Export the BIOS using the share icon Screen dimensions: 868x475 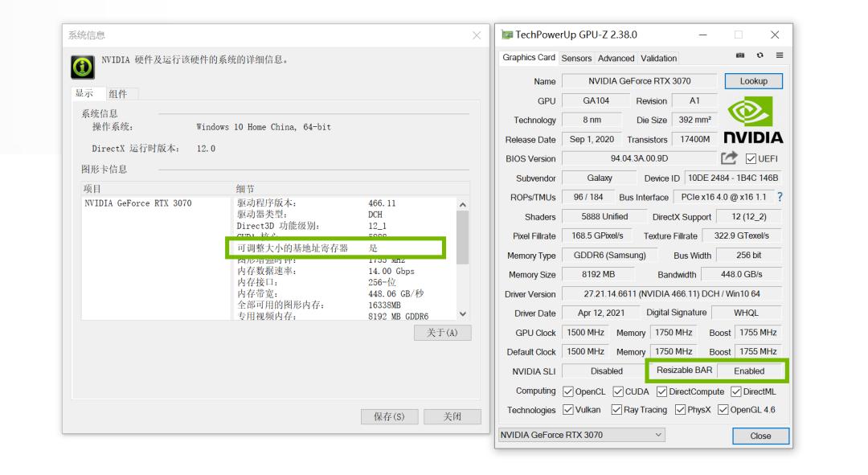[x=729, y=158]
